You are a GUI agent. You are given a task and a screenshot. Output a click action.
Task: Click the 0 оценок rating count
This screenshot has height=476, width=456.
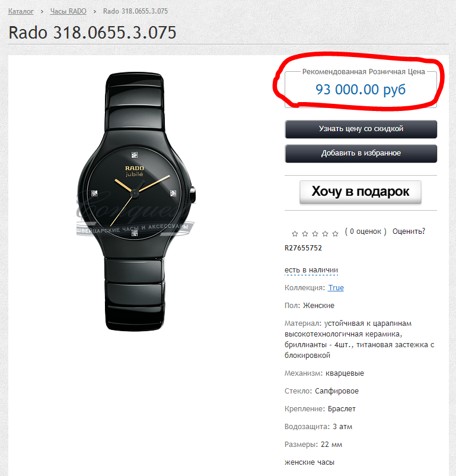click(x=365, y=231)
